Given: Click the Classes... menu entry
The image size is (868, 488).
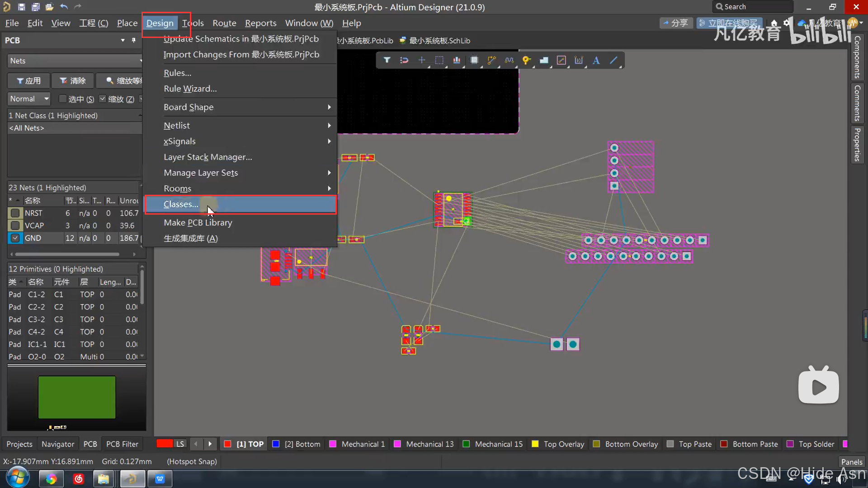Looking at the screenshot, I should (241, 204).
